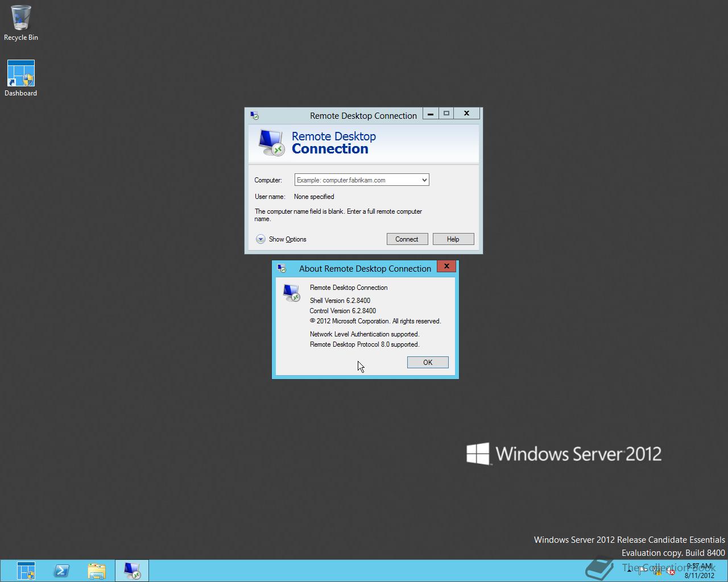Click the Remote Desktop Connection title bar icon
Viewport: 728px width, 582px height.
254,115
